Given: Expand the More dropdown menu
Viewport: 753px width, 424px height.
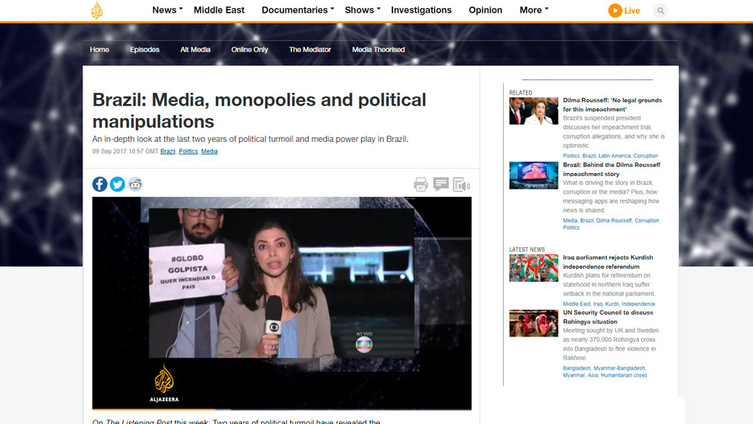Looking at the screenshot, I should tap(534, 10).
